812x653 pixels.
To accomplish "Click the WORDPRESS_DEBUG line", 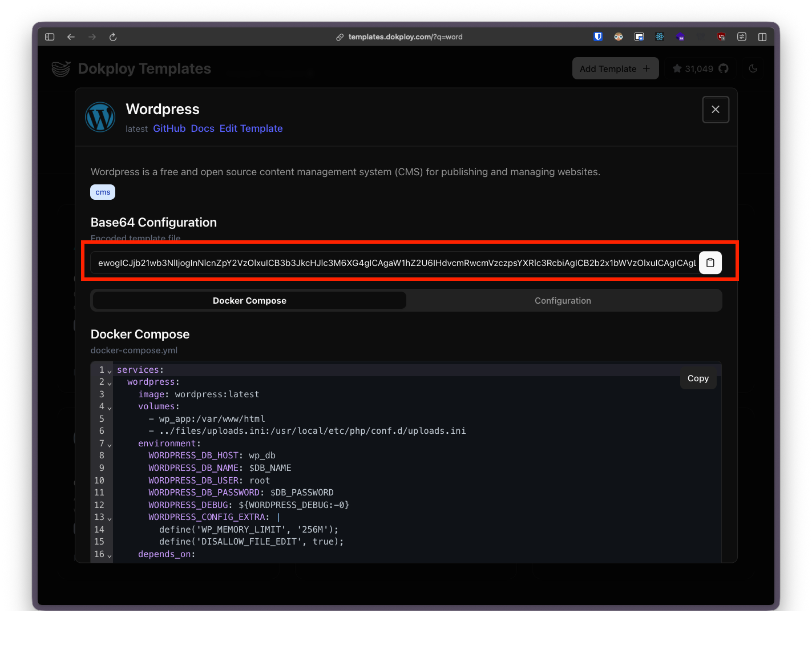I will pyautogui.click(x=249, y=505).
